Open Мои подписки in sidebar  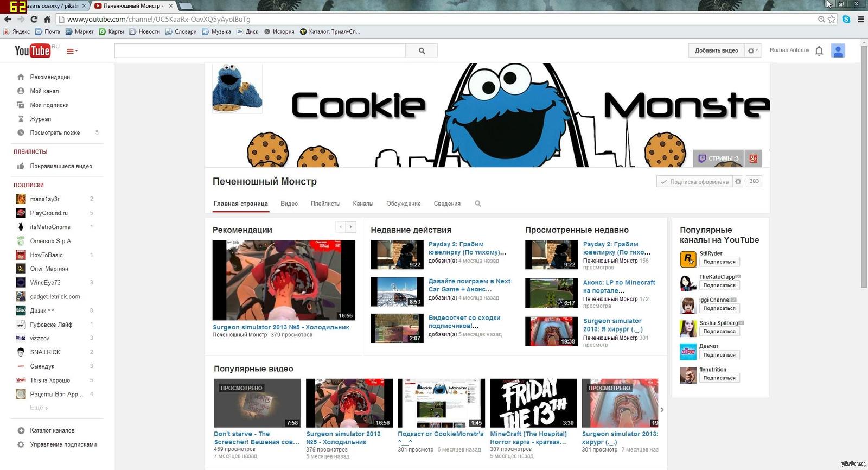pos(49,105)
